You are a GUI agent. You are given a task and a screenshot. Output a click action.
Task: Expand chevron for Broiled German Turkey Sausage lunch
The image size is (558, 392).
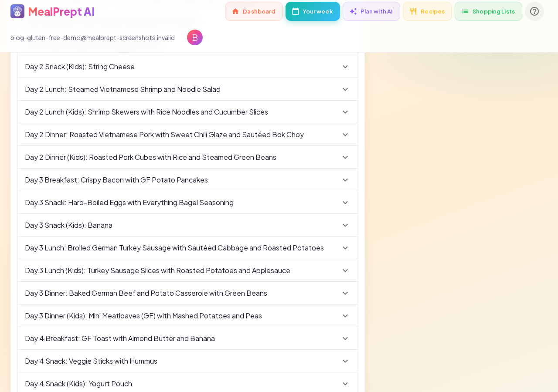click(345, 248)
